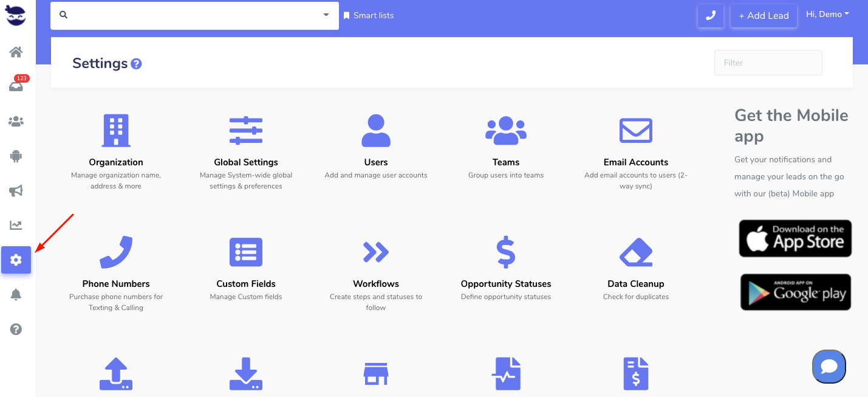Screen dimensions: 868x397
Task: Open the Custom Fields list icon
Action: [246, 252]
